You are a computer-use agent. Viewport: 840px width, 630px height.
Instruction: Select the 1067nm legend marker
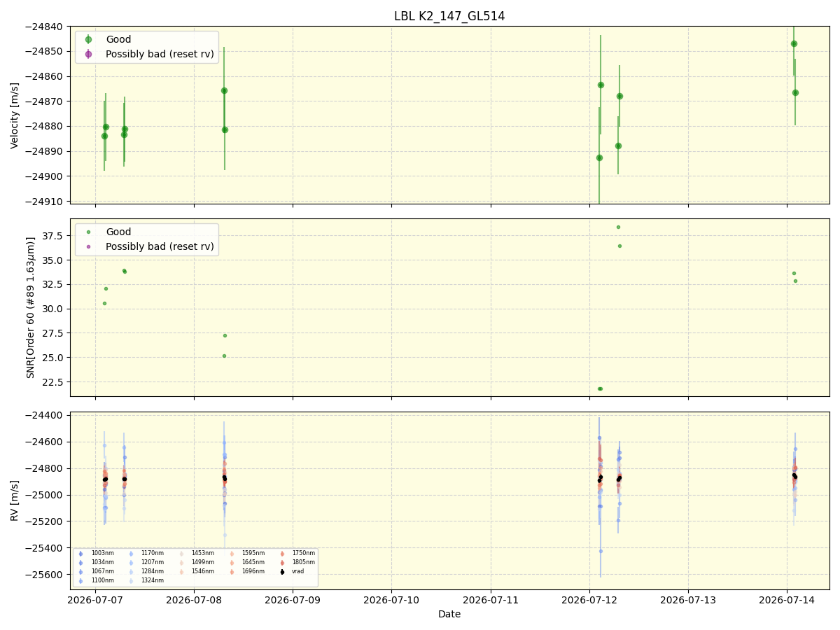tap(80, 572)
